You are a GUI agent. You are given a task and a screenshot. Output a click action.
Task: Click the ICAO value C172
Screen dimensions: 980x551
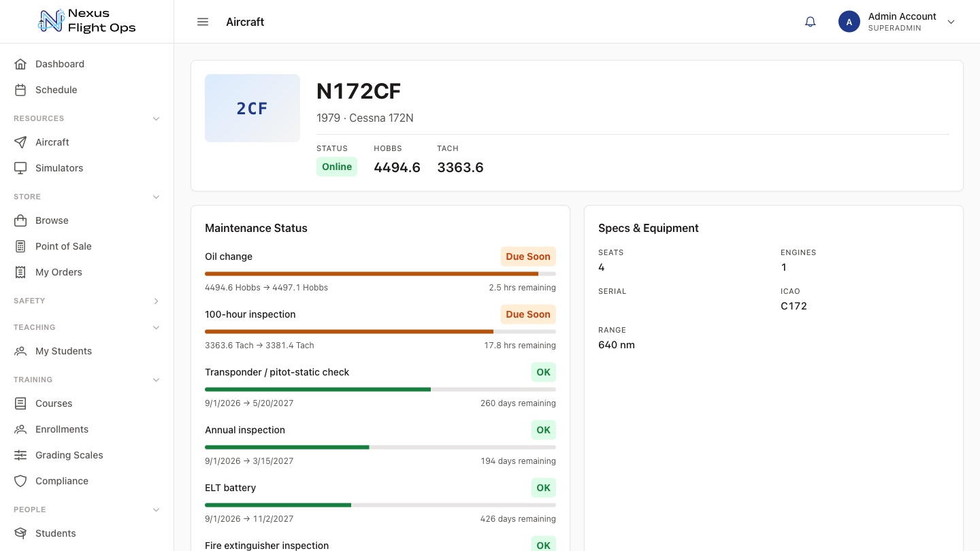[x=794, y=306]
